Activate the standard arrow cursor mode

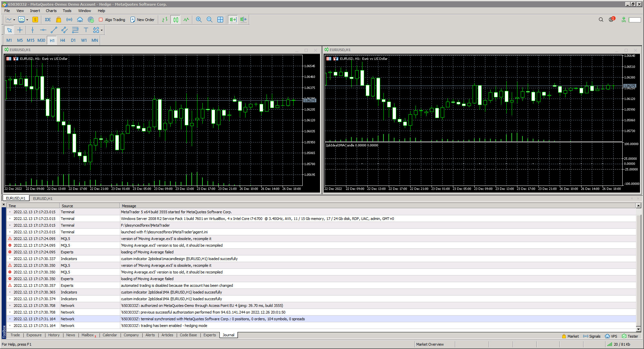point(9,30)
